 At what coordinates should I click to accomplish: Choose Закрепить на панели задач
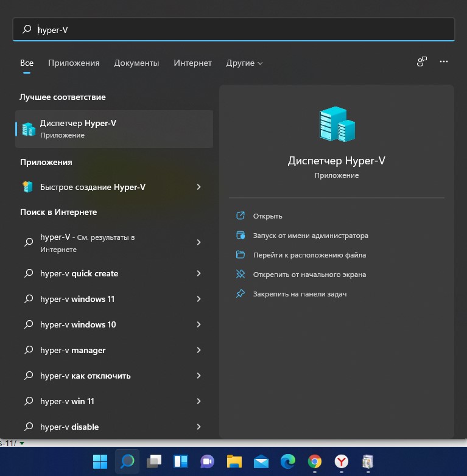click(300, 294)
